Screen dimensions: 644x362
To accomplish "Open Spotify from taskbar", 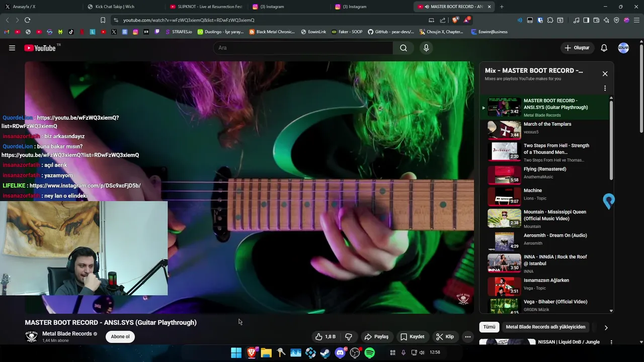I will pos(370,352).
